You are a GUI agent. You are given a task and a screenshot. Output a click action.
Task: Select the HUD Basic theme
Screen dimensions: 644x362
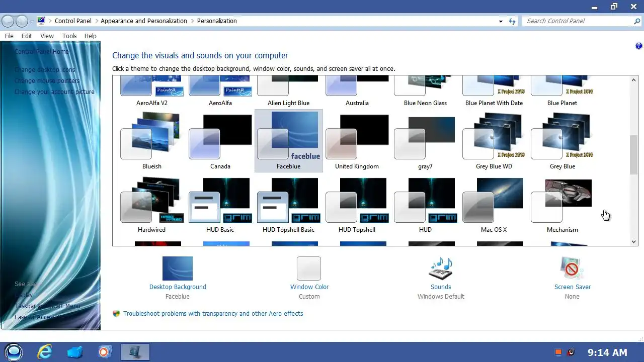pos(220,204)
